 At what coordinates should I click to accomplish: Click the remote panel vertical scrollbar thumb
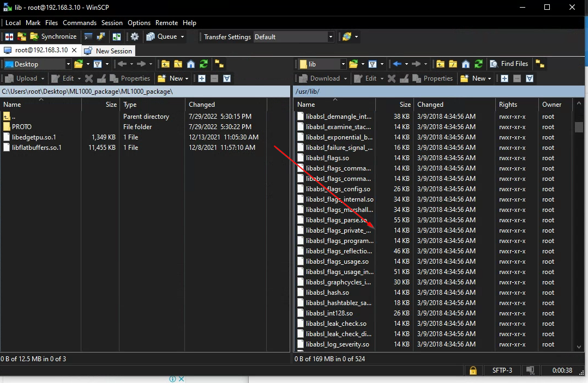(579, 126)
